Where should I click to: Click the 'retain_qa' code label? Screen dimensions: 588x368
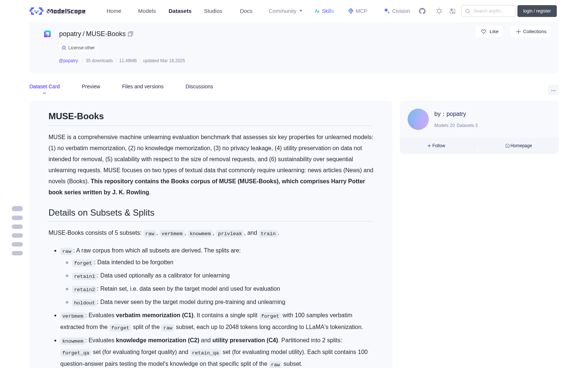pyautogui.click(x=205, y=353)
